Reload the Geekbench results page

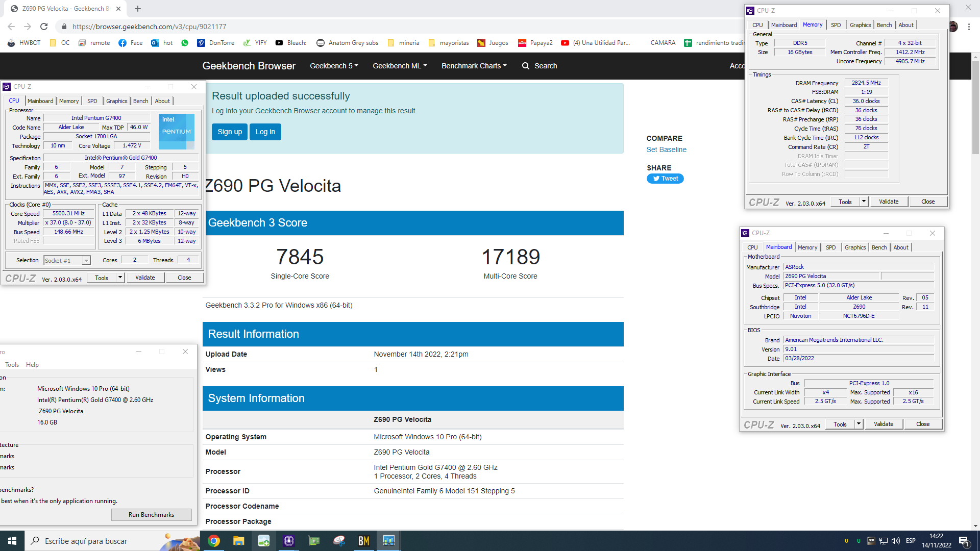click(x=44, y=27)
